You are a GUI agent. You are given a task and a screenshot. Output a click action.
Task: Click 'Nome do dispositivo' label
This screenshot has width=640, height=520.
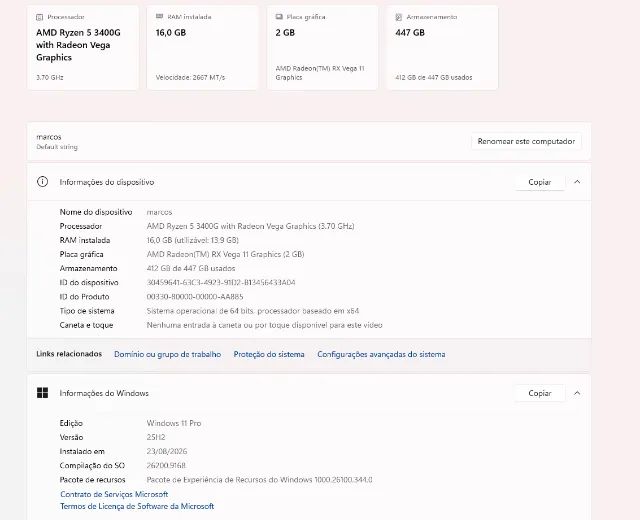[x=96, y=212]
